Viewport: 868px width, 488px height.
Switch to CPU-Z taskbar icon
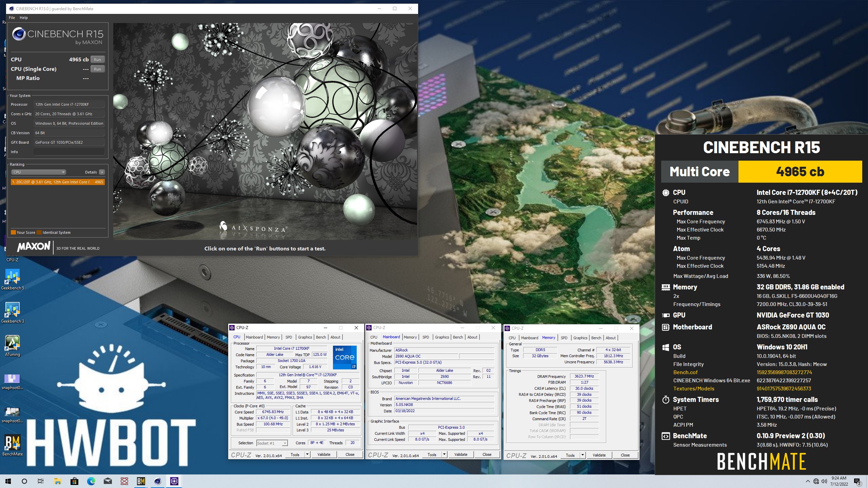click(174, 481)
